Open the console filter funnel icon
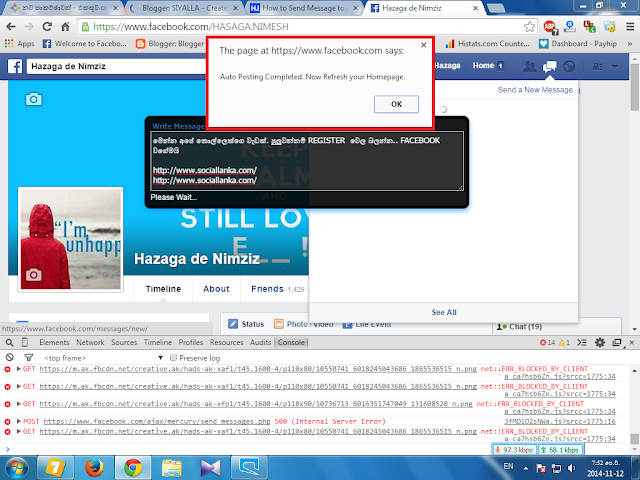Screen dimensions: 640x480 pos(29,358)
